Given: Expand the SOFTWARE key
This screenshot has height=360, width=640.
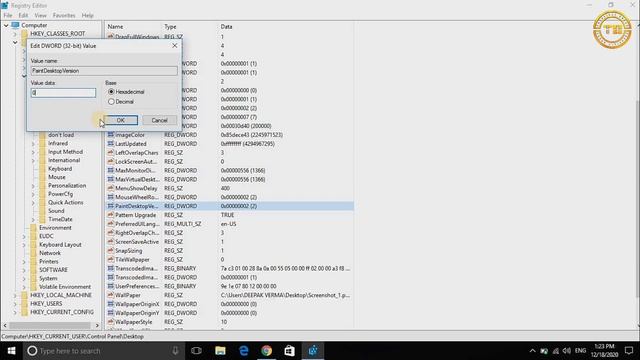Looking at the screenshot, I should [x=24, y=270].
